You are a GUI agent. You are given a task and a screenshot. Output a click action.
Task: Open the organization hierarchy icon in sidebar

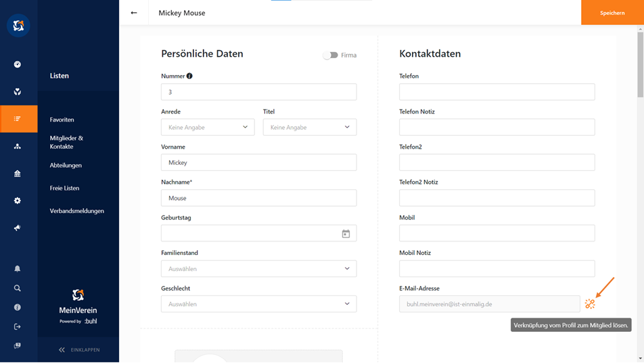18,146
